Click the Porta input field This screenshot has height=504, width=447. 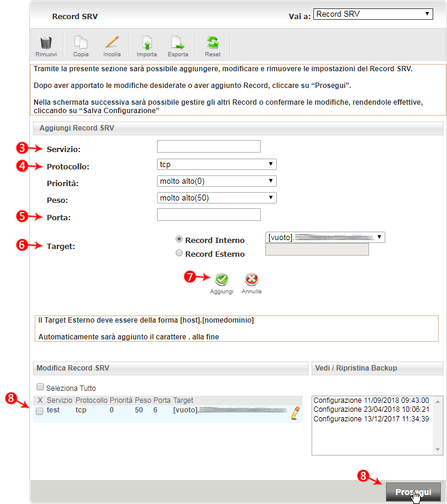point(209,214)
